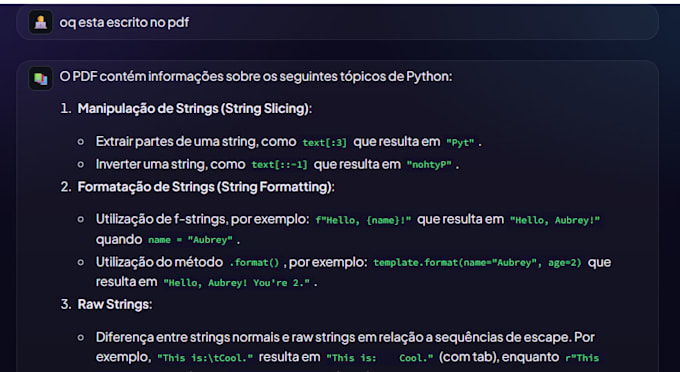
Task: Click the inline code .format()
Action: pos(254,263)
